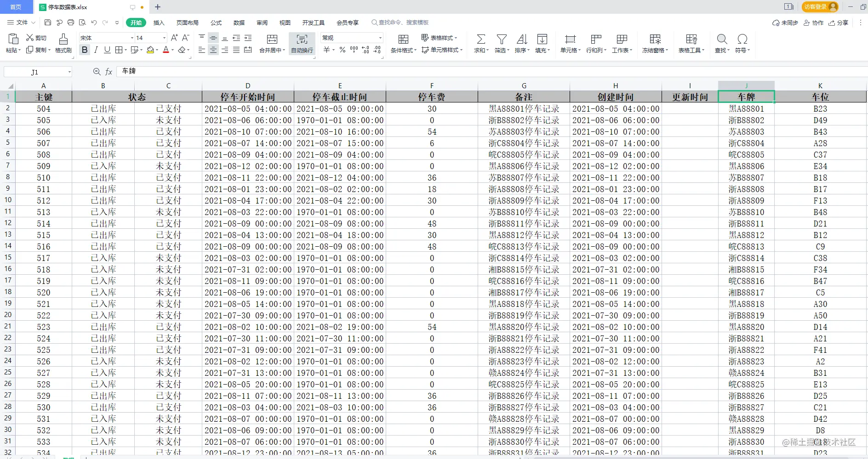Click the font color red A swatch
Screen dimensions: 868x459
click(166, 50)
